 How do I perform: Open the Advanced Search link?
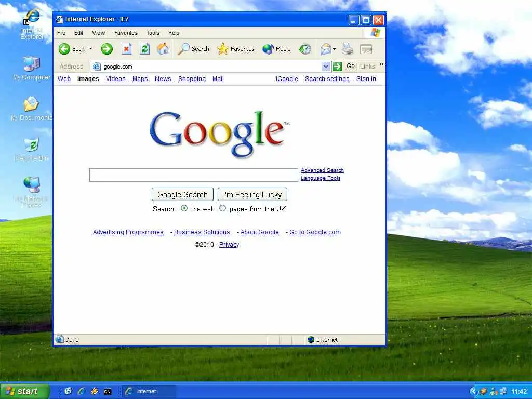(x=322, y=170)
